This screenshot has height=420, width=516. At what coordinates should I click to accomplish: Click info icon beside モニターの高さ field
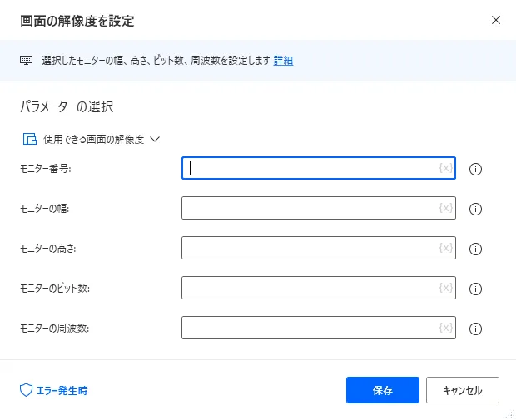(x=476, y=249)
